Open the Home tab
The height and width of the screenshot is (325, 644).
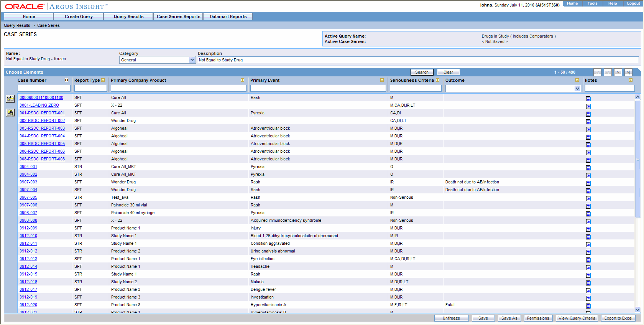point(29,16)
